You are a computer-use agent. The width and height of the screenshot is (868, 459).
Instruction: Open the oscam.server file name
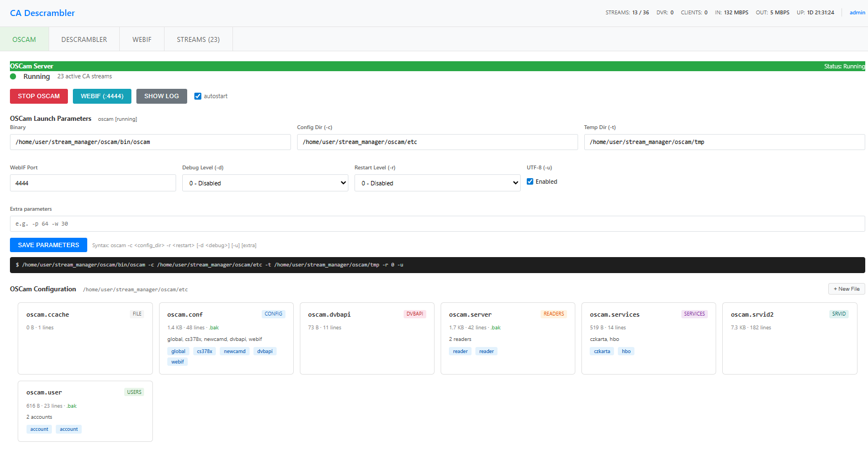tap(470, 314)
